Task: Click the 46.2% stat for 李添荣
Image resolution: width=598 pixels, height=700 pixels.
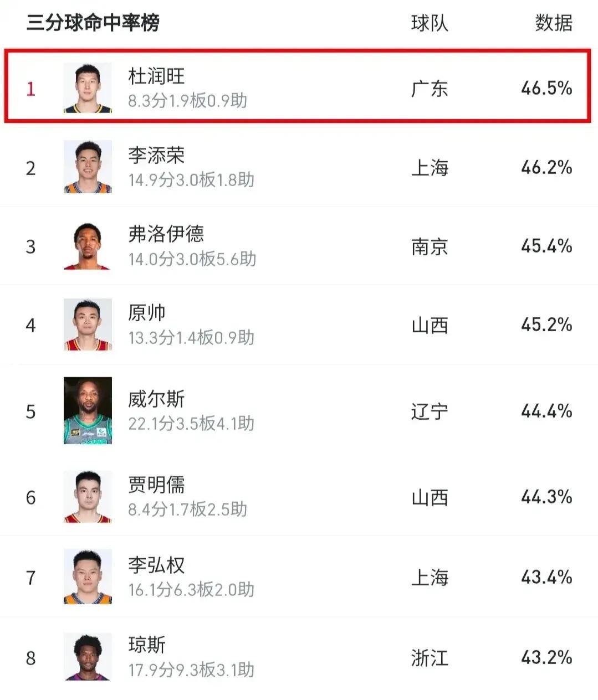Action: 546,167
